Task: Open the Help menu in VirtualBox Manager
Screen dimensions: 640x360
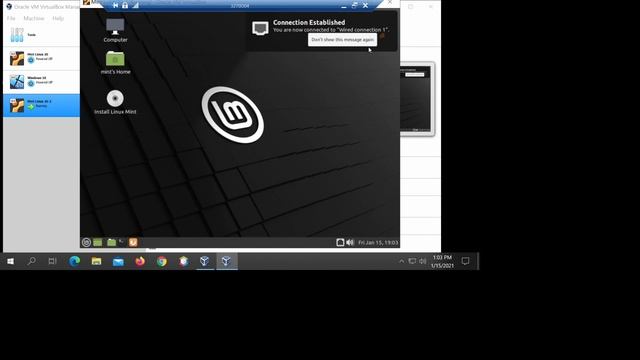Action: pos(58,18)
